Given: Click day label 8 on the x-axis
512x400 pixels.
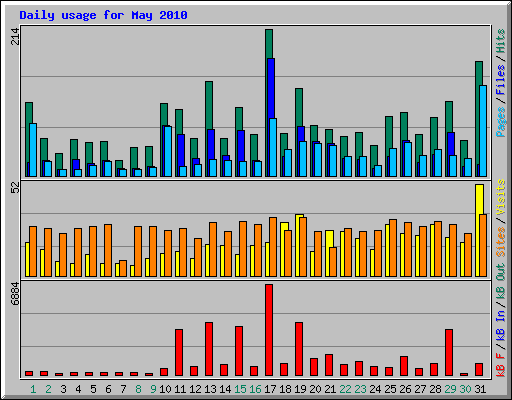Looking at the screenshot, I should tap(138, 389).
